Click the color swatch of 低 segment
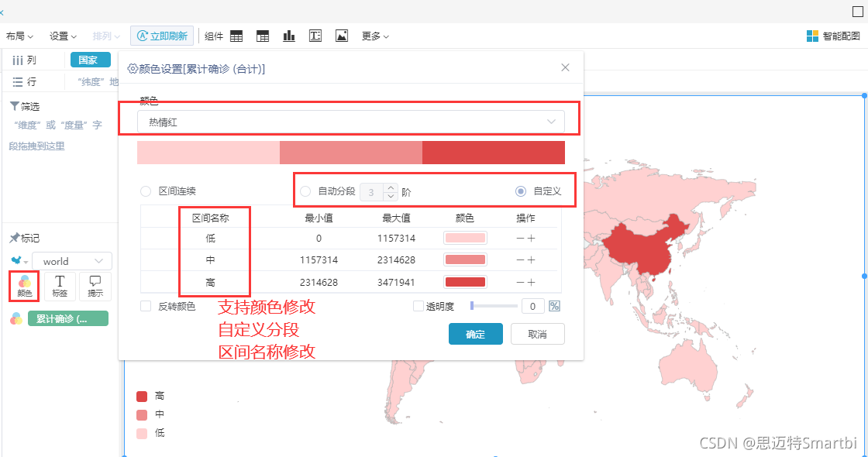The height and width of the screenshot is (457, 868). [x=463, y=239]
